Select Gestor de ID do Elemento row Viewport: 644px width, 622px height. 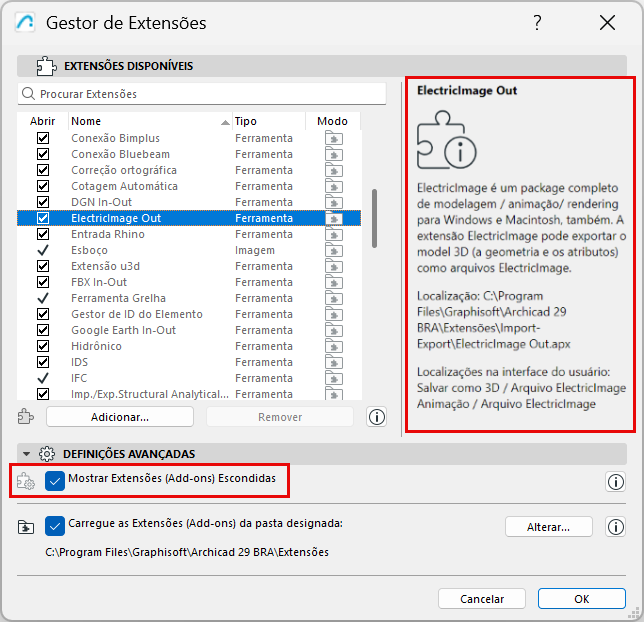coord(189,314)
